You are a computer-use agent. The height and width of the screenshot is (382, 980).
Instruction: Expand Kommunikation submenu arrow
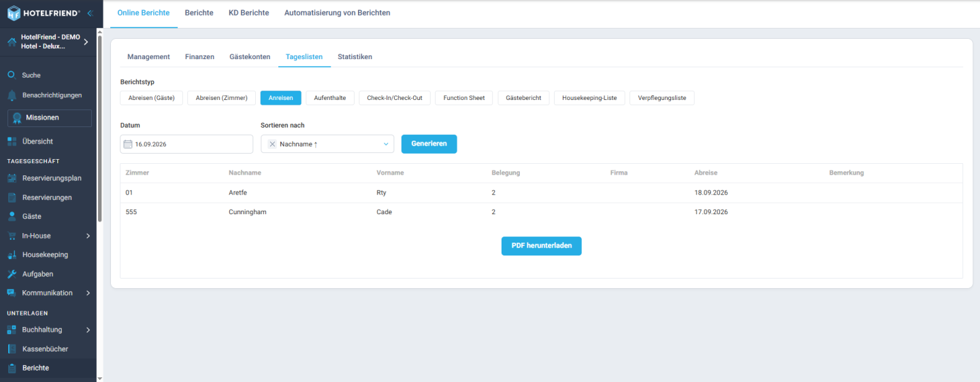[88, 293]
